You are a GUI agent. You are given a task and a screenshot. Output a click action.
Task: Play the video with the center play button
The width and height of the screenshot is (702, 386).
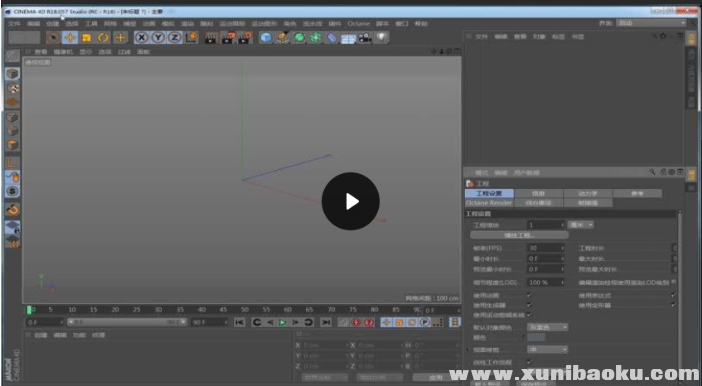(351, 201)
